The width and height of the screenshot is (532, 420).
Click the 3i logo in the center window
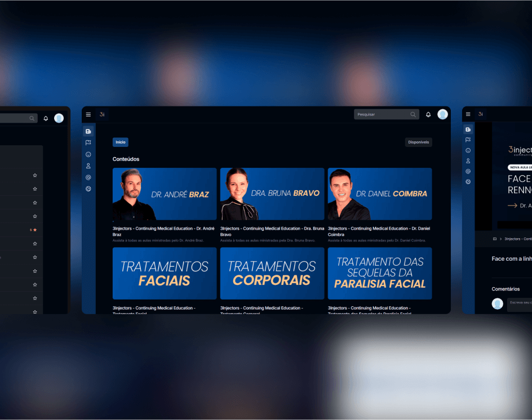coord(102,114)
